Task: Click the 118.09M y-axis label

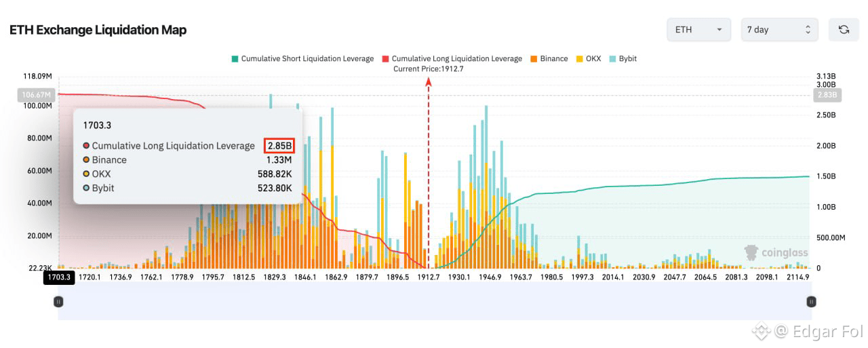Action: point(37,76)
